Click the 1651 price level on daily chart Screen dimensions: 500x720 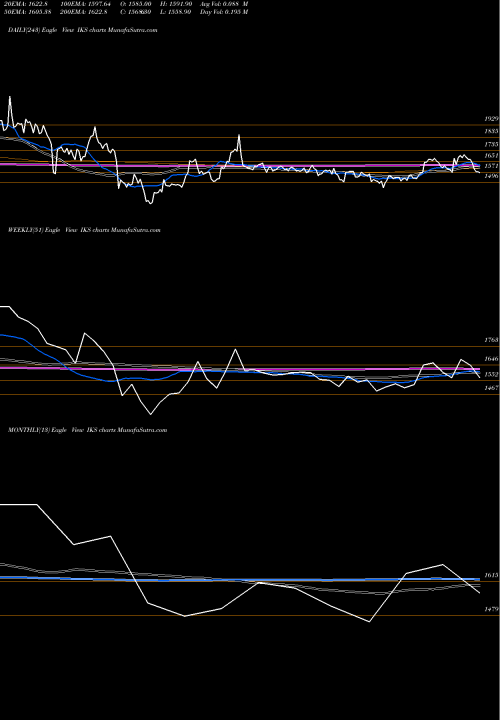pyautogui.click(x=492, y=156)
